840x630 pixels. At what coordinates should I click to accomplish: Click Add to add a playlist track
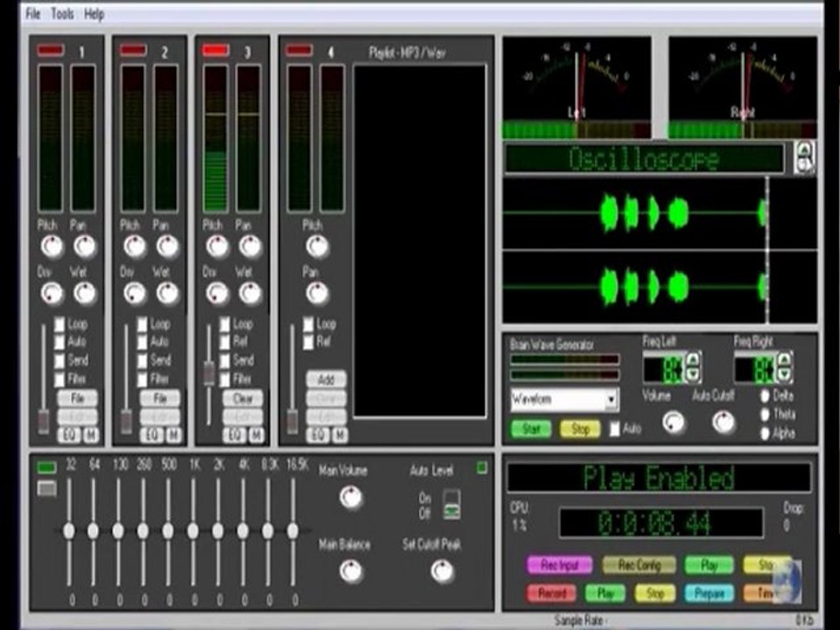[326, 379]
